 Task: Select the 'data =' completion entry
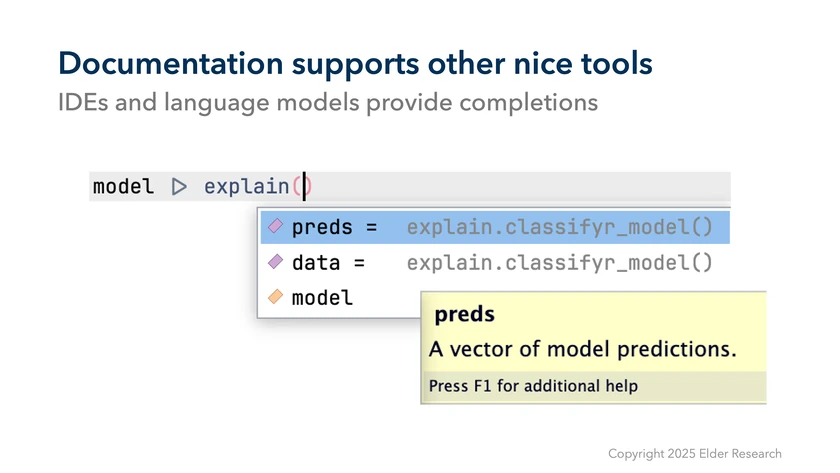pos(328,263)
